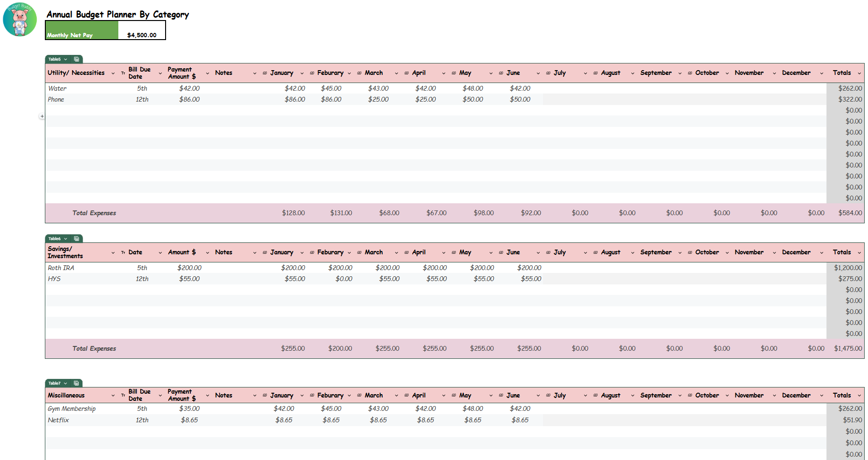The height and width of the screenshot is (460, 868).
Task: Click the green Monthly Net Pay header bar
Action: tap(81, 34)
